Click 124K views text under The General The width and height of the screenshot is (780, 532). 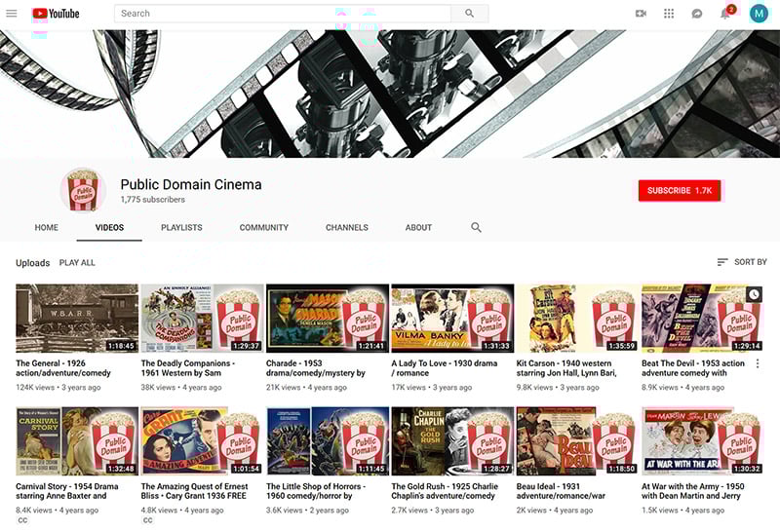pos(35,388)
